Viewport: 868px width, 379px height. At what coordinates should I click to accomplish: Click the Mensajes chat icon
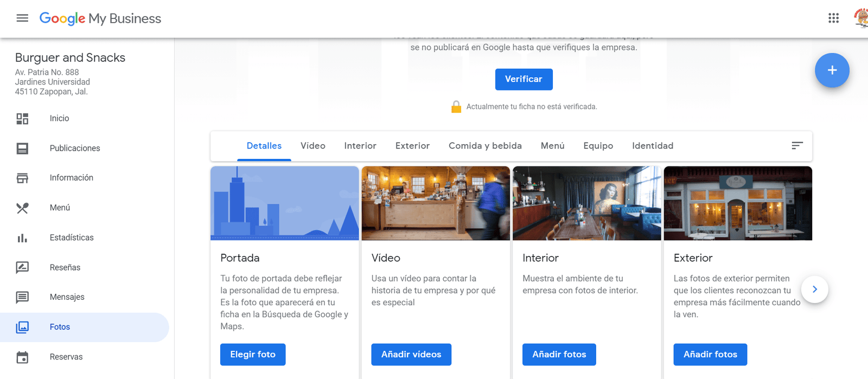click(22, 297)
